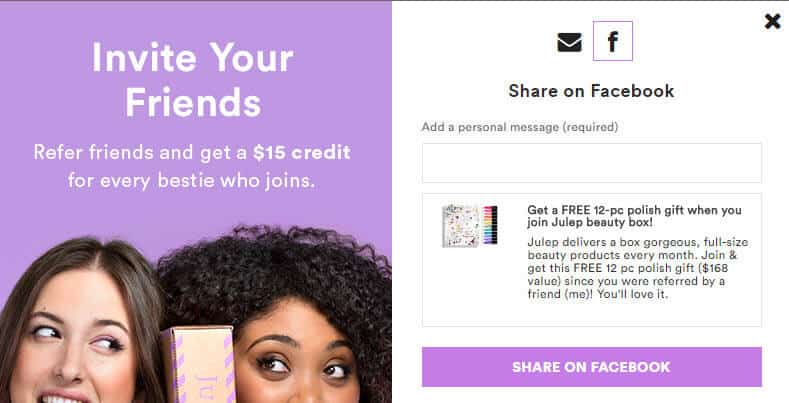Click the "Get a FREE 12-pc polish gift" headline
Image resolution: width=789 pixels, height=403 pixels.
tap(634, 216)
